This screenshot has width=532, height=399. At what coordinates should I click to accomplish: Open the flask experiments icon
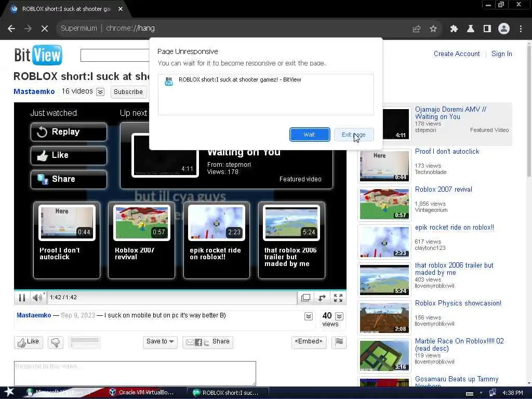(x=470, y=29)
